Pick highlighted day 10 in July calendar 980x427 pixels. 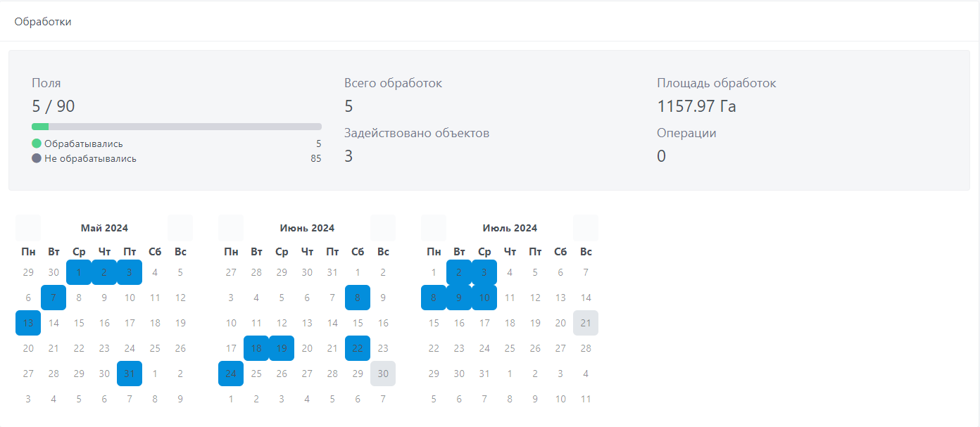[x=484, y=298]
